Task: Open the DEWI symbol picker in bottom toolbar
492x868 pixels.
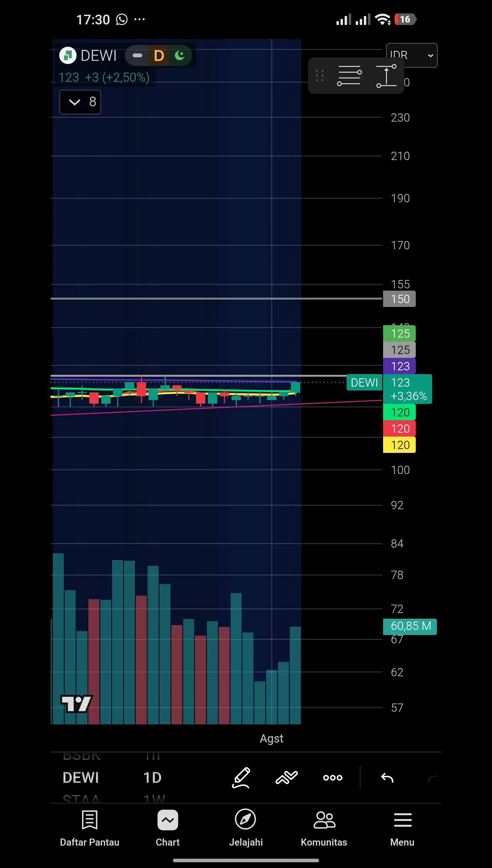Action: (x=81, y=777)
